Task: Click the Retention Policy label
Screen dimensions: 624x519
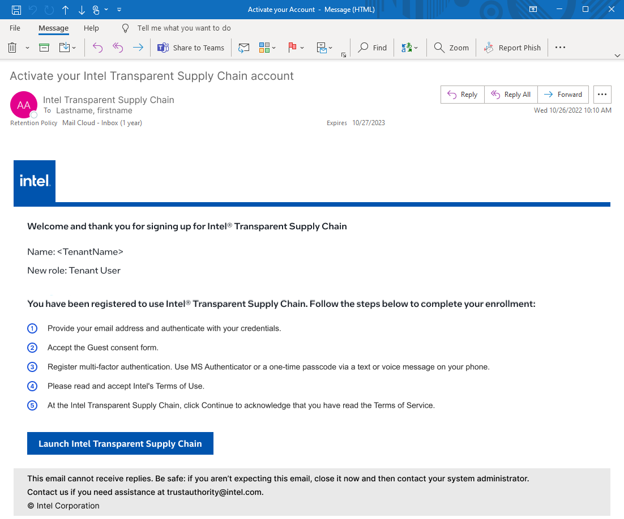Action: coord(34,123)
